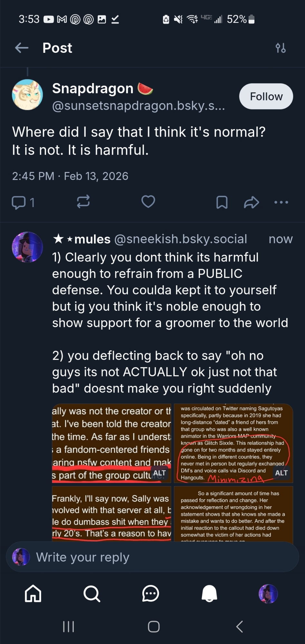Screen dimensions: 305x644
Task: Open thread preferences settings icon
Action: pos(281,48)
